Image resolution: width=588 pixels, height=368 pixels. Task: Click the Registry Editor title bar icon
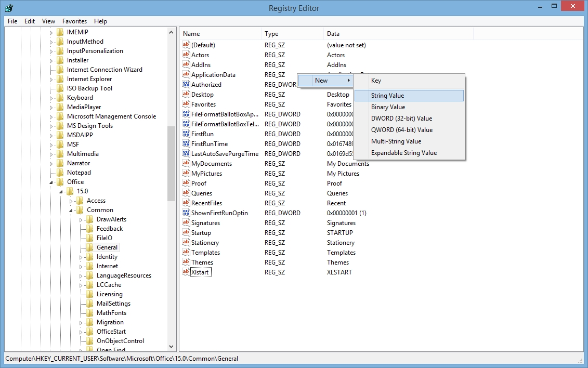pyautogui.click(x=9, y=7)
